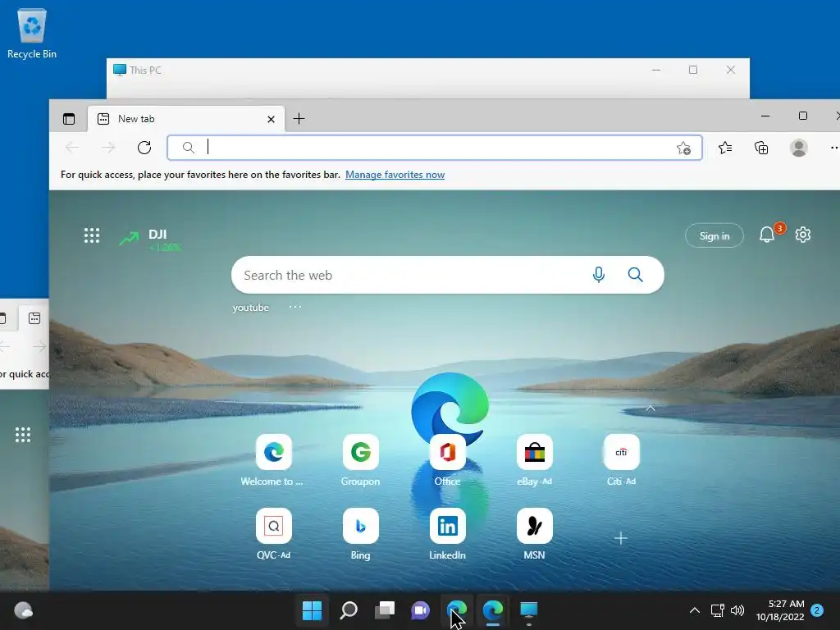Follow the Manage favorites now link
This screenshot has width=840, height=630.
tap(395, 175)
